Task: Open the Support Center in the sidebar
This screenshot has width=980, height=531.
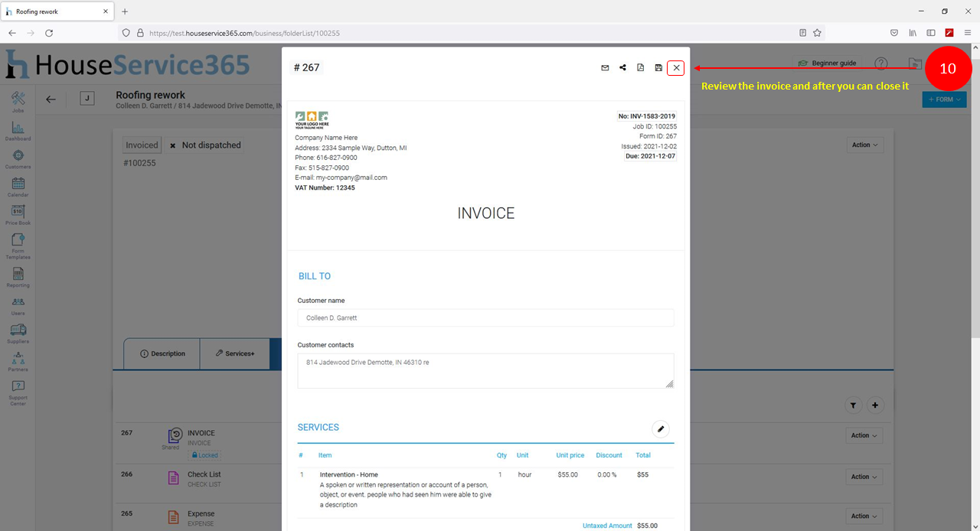Action: [18, 393]
